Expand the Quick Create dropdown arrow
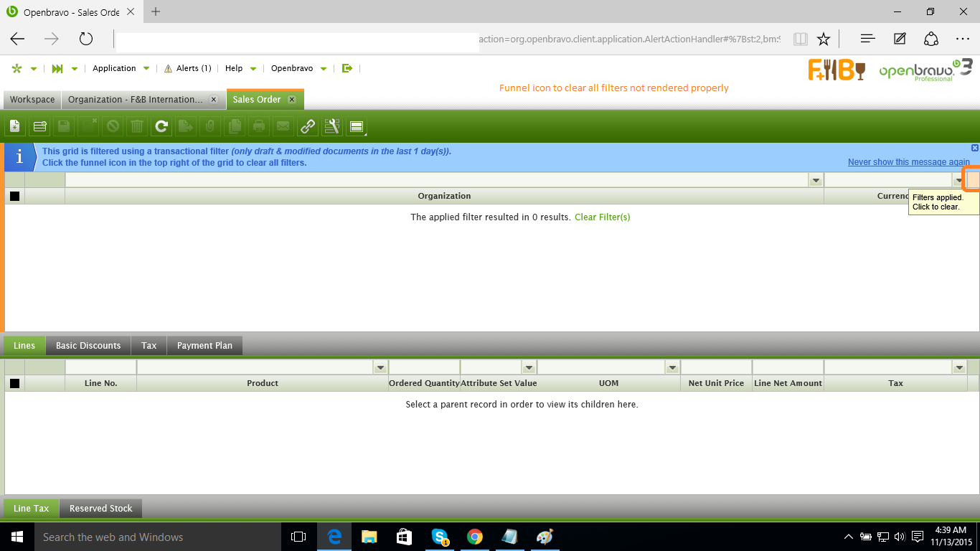980x551 pixels. (x=34, y=69)
